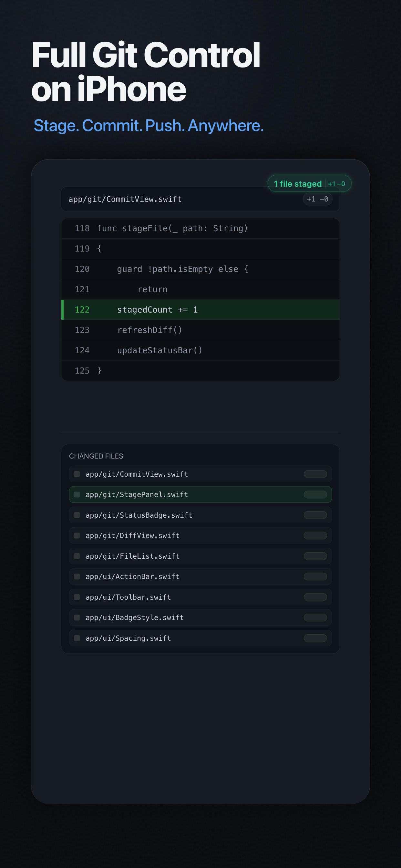Select line 118 'func stageFile' in diff
Image resolution: width=401 pixels, height=868 pixels.
point(200,228)
